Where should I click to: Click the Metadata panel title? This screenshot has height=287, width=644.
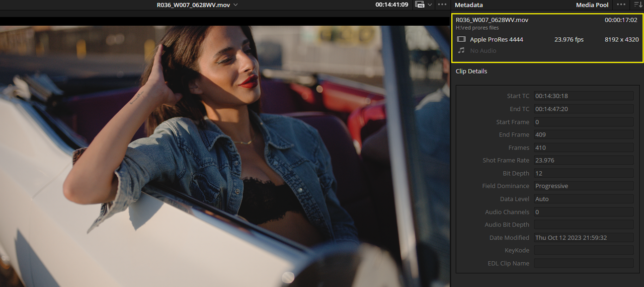pyautogui.click(x=468, y=5)
